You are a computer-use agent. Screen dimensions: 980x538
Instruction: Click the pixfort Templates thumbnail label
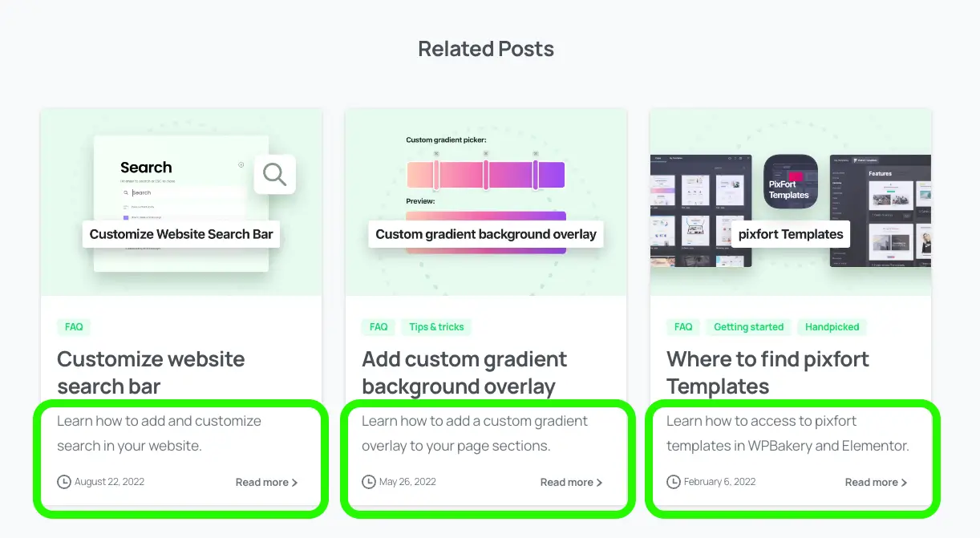(791, 234)
